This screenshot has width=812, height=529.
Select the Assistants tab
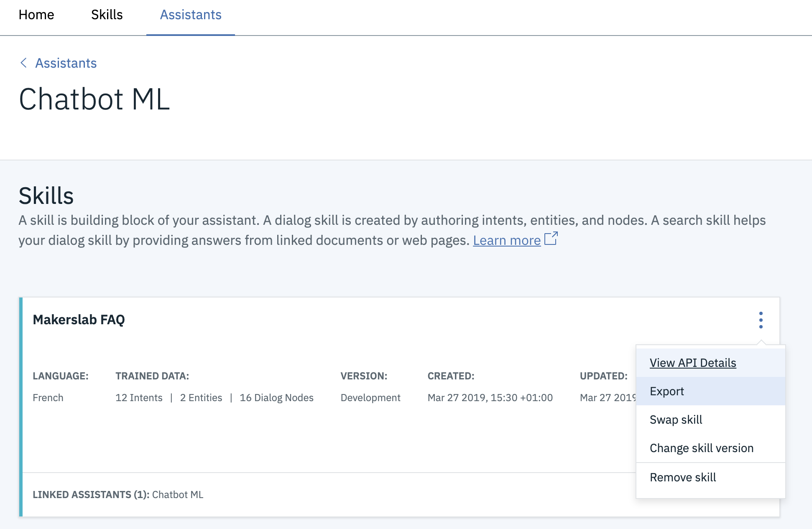click(x=191, y=15)
